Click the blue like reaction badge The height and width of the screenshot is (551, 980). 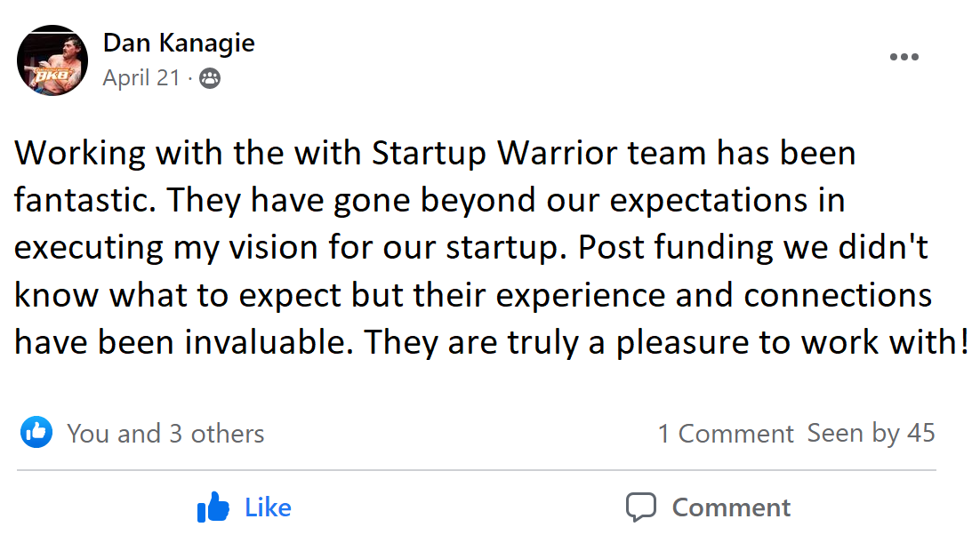(36, 433)
